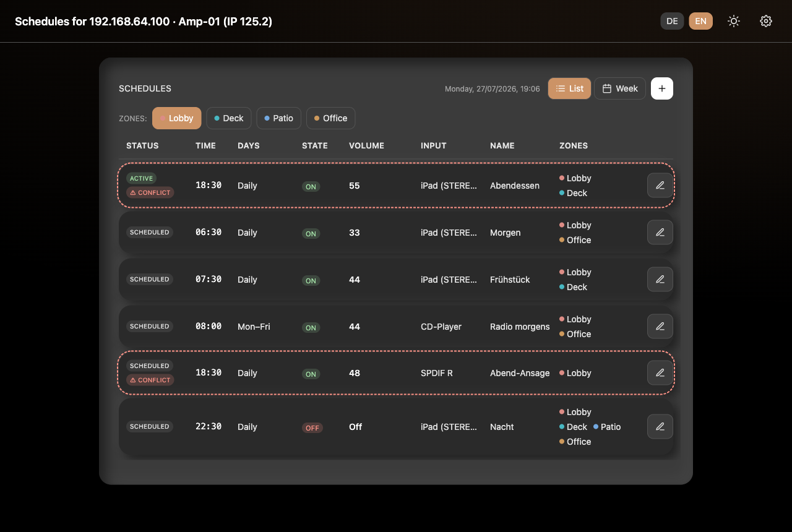
Task: Click volume value 48
Action: (355, 373)
